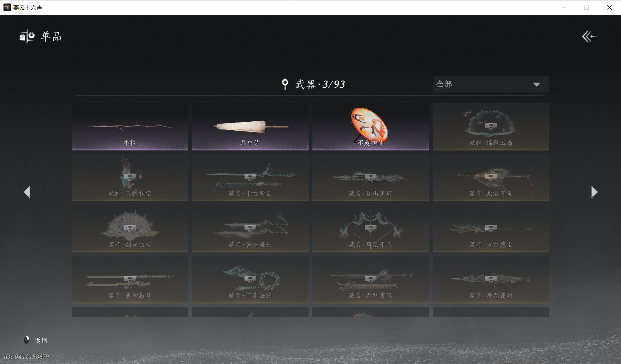
Task: Click lock icon on 藏音·凤凰于飞 bow
Action: [370, 228]
